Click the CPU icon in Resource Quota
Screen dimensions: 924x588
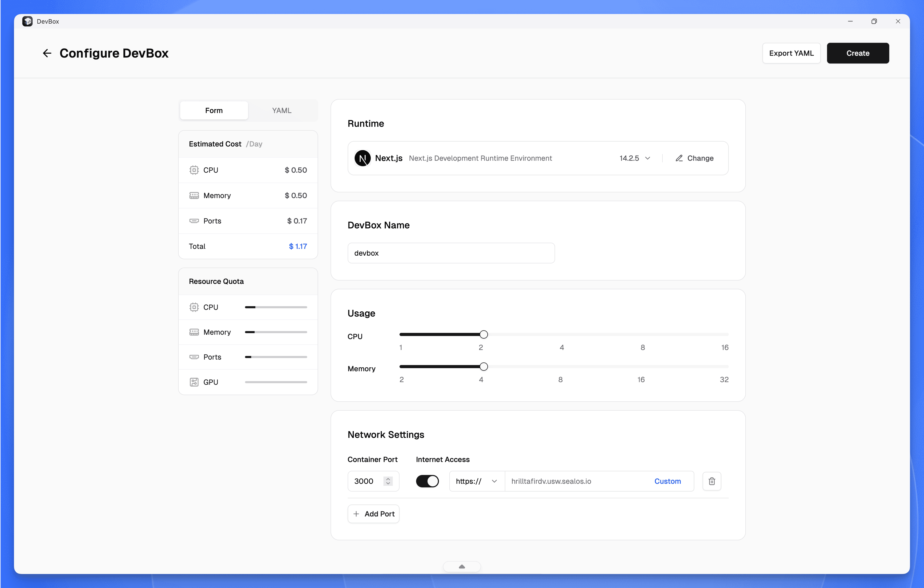point(194,307)
